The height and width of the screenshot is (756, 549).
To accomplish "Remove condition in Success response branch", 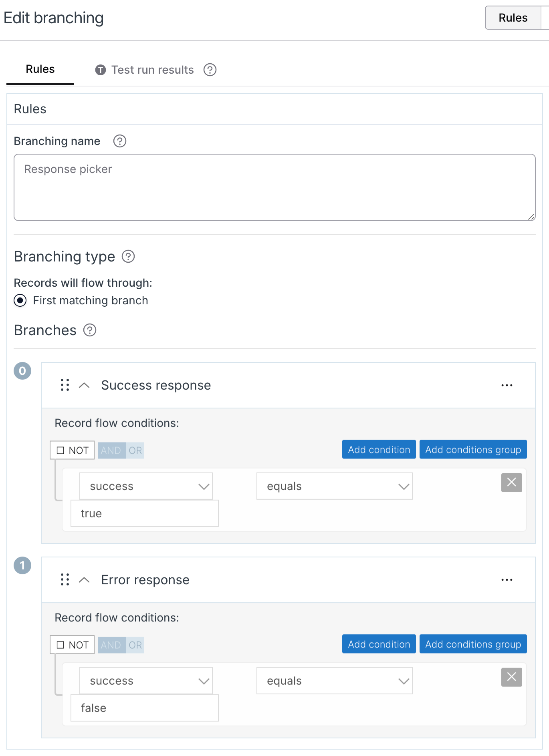I will (x=512, y=483).
